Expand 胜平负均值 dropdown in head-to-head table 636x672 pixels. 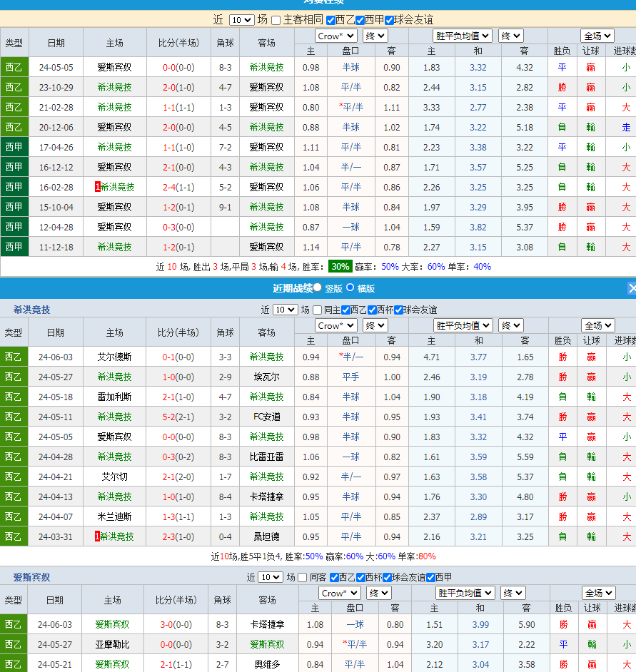(x=463, y=36)
